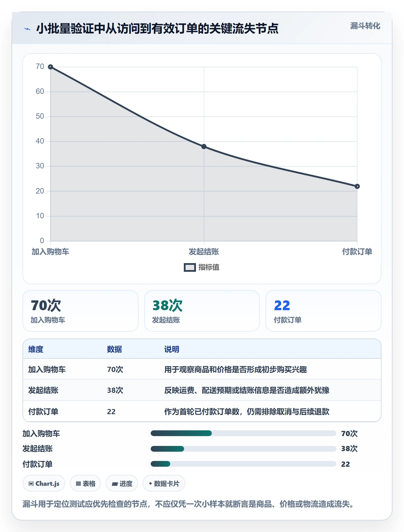Click the description starting with 作为首轮已付款
This screenshot has width=404, height=532.
(247, 412)
